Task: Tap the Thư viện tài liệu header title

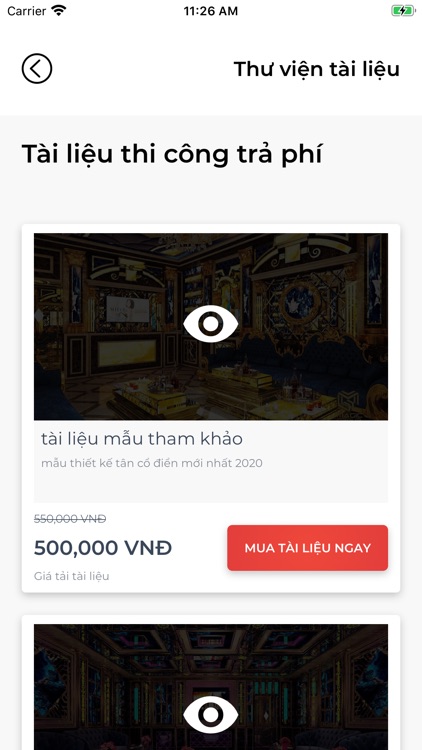Action: [316, 69]
